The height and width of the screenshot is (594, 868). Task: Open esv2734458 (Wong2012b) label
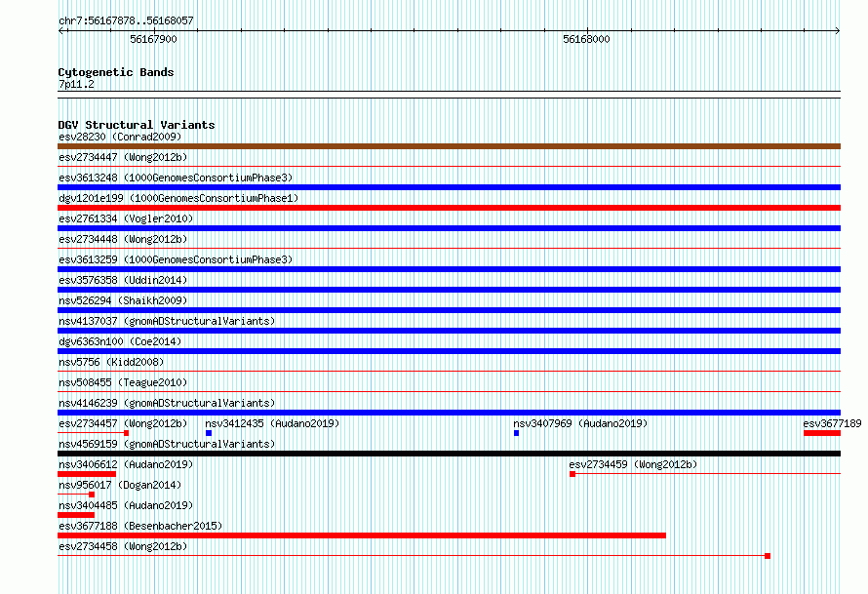coord(123,546)
